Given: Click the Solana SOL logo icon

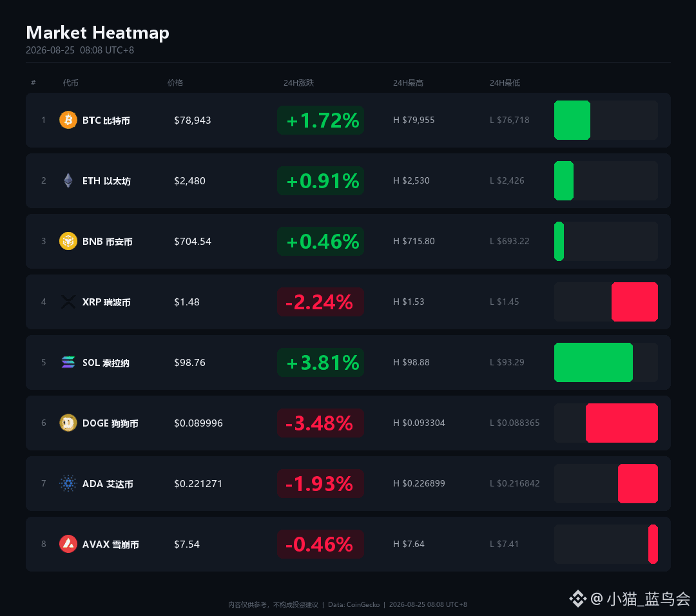Looking at the screenshot, I should pyautogui.click(x=68, y=362).
